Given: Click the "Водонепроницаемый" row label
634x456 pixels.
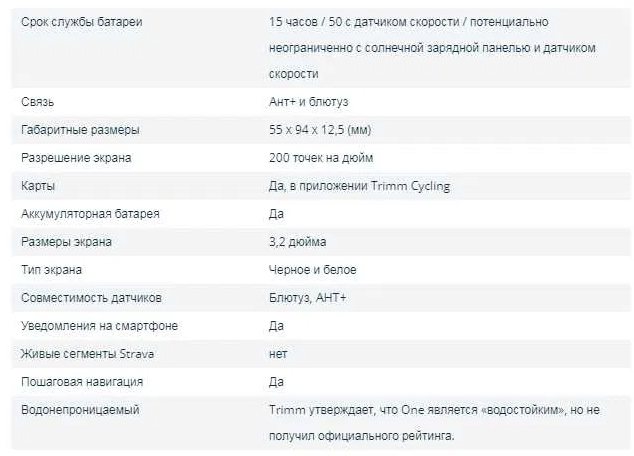Looking at the screenshot, I should point(80,410).
